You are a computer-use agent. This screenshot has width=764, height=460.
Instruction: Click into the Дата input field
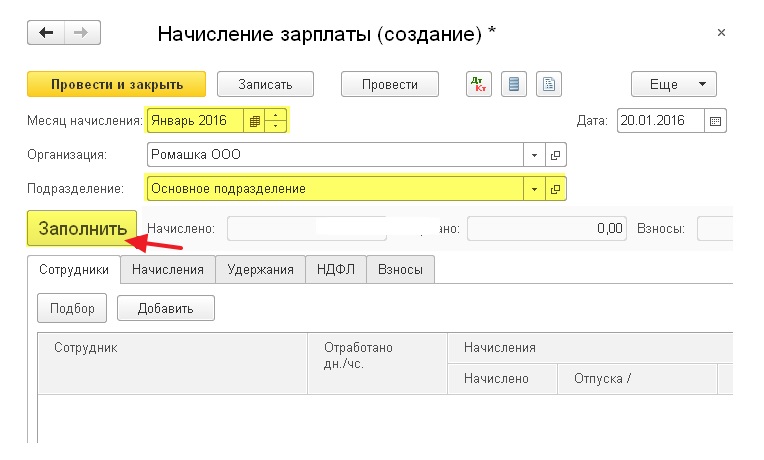[x=661, y=121]
